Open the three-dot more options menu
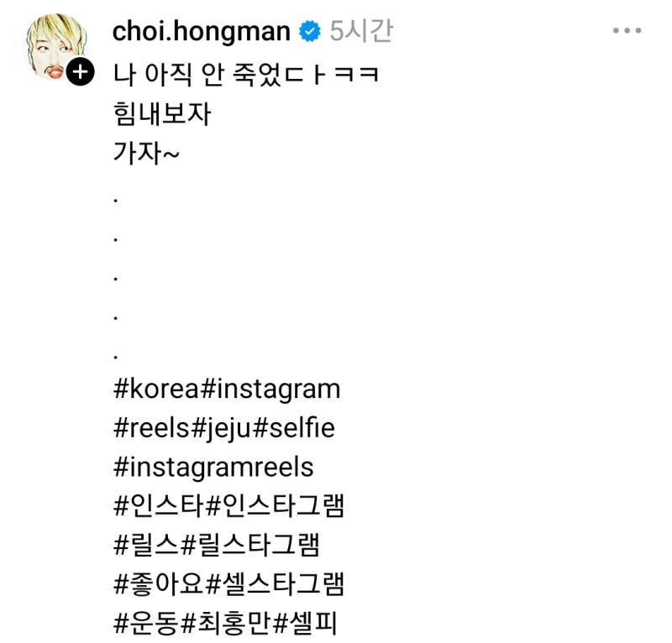The image size is (672, 643). coord(627,31)
